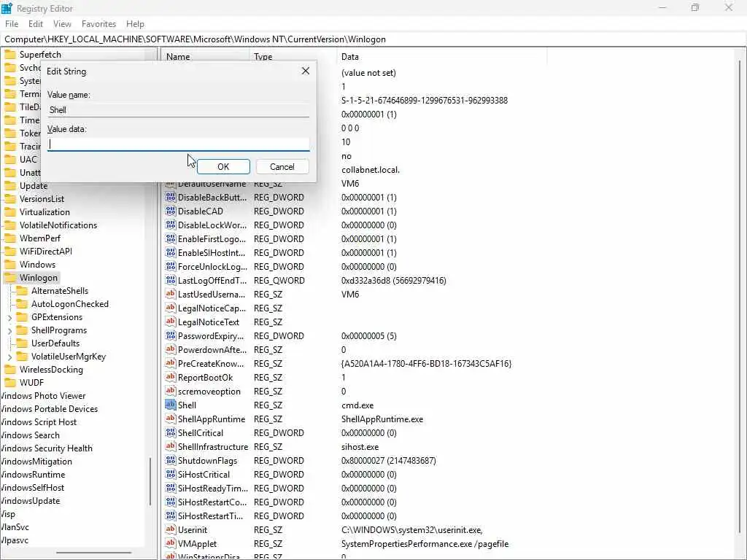
Task: Click the ShutdownFlags DWORD icon
Action: coord(170,460)
